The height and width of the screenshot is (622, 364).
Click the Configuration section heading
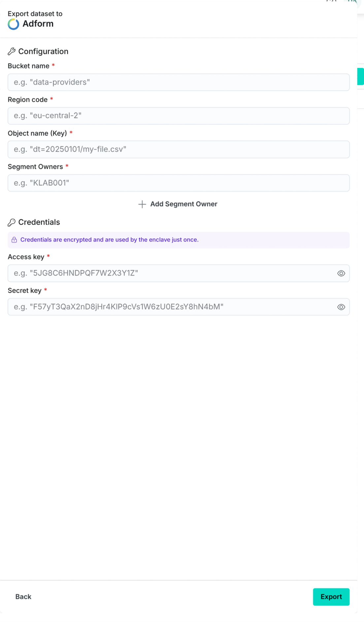43,52
